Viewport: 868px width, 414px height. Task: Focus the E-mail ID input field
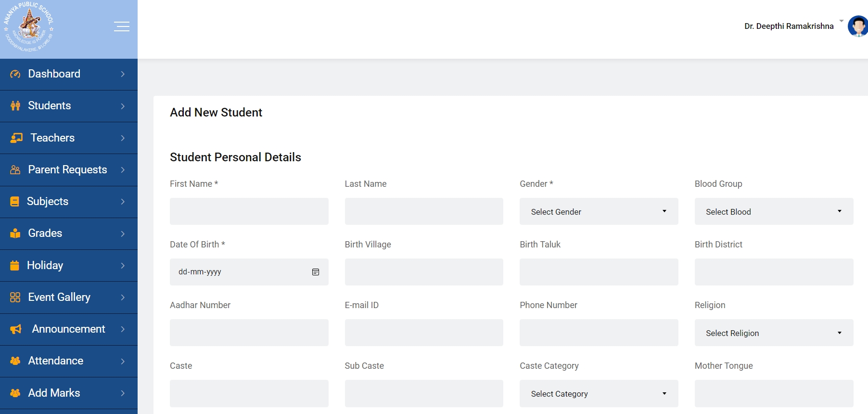pyautogui.click(x=424, y=333)
